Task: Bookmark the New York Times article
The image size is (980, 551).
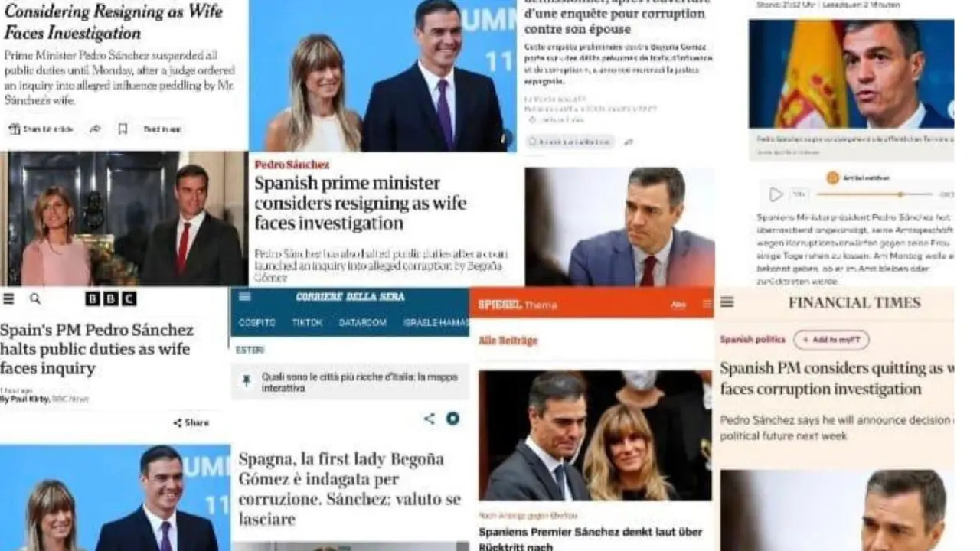Action: tap(122, 129)
